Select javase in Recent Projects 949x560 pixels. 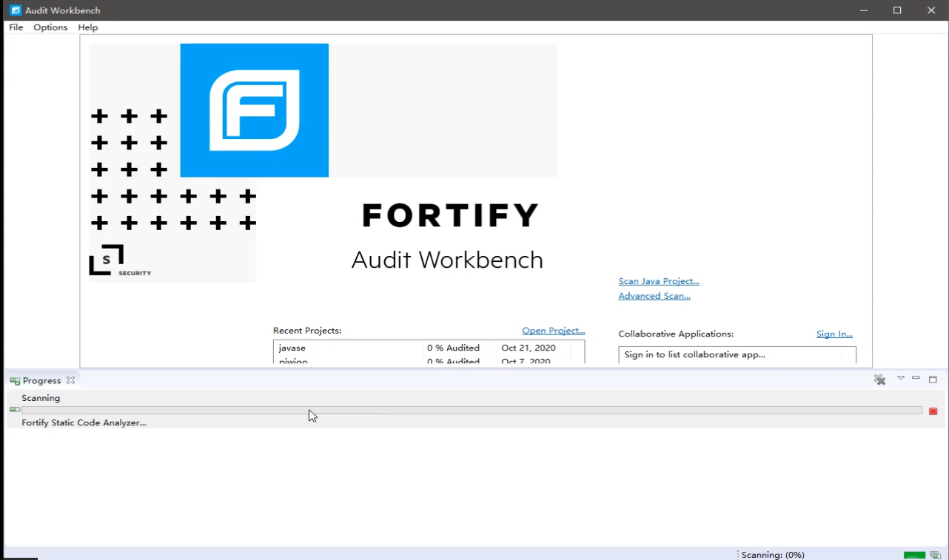coord(292,348)
